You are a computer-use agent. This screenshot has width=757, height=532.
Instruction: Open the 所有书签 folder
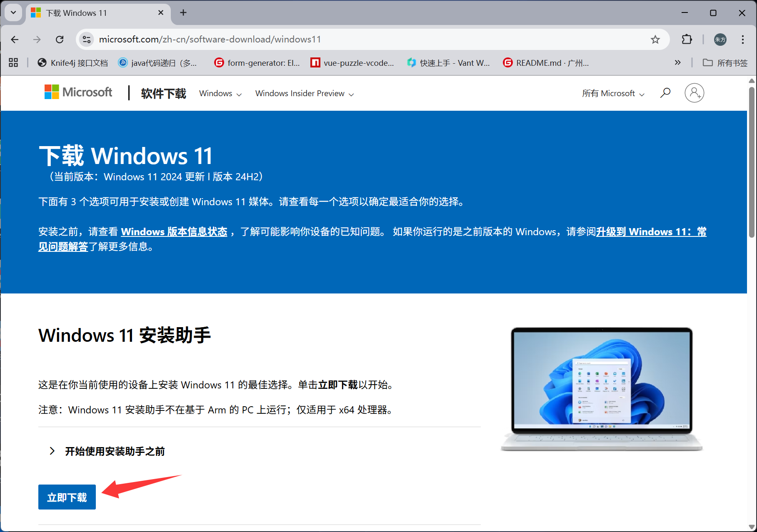[725, 63]
